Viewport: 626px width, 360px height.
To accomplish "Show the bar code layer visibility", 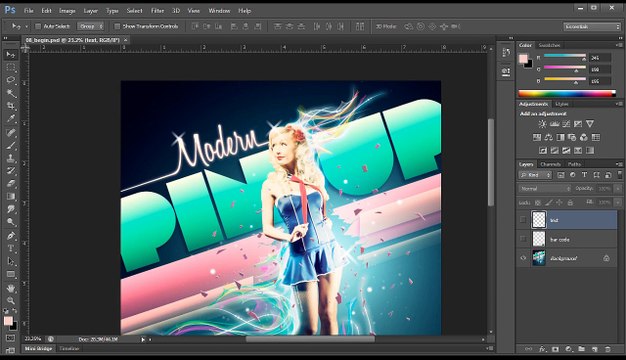I will [523, 239].
